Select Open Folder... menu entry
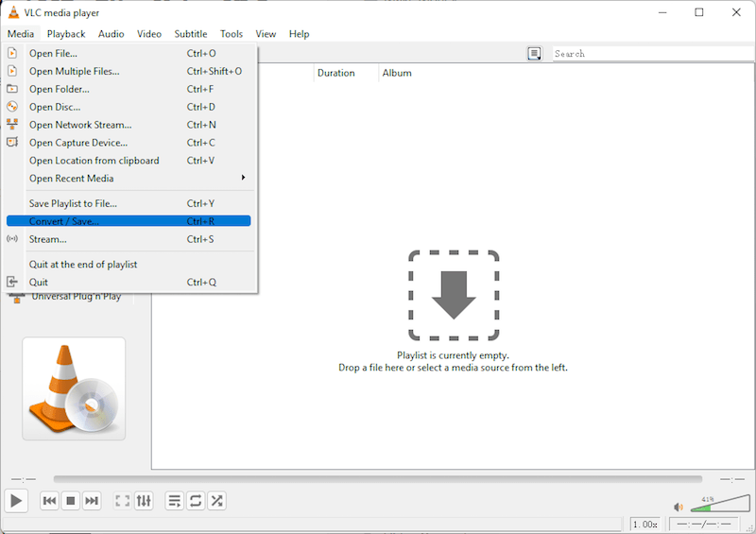756x534 pixels. (x=129, y=89)
